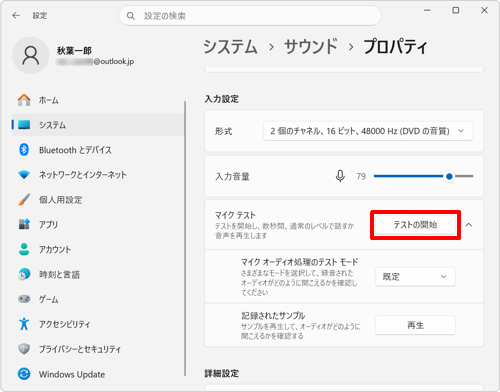Click the ホーム house icon
Screen dimensions: 500x392
point(24,100)
